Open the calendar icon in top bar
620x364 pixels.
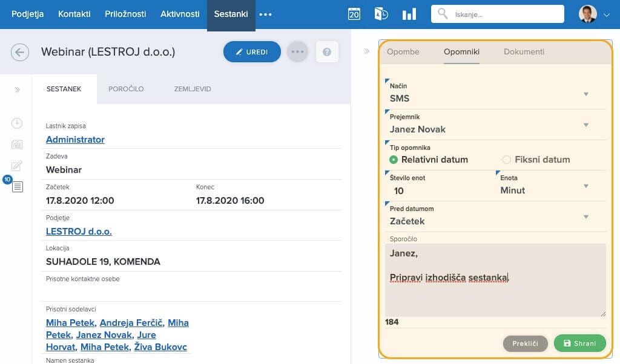[354, 15]
